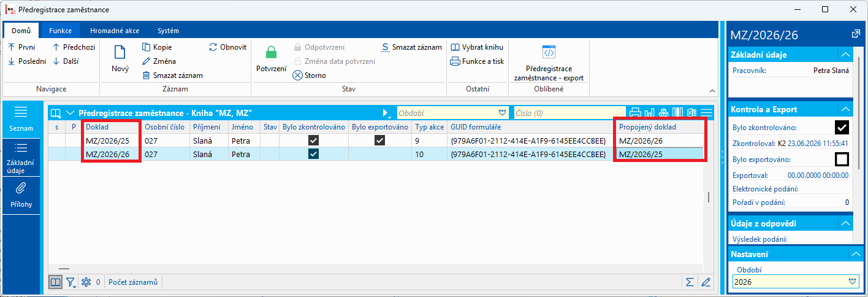Open the Hromadné akce tab
The image size is (868, 297).
click(114, 31)
